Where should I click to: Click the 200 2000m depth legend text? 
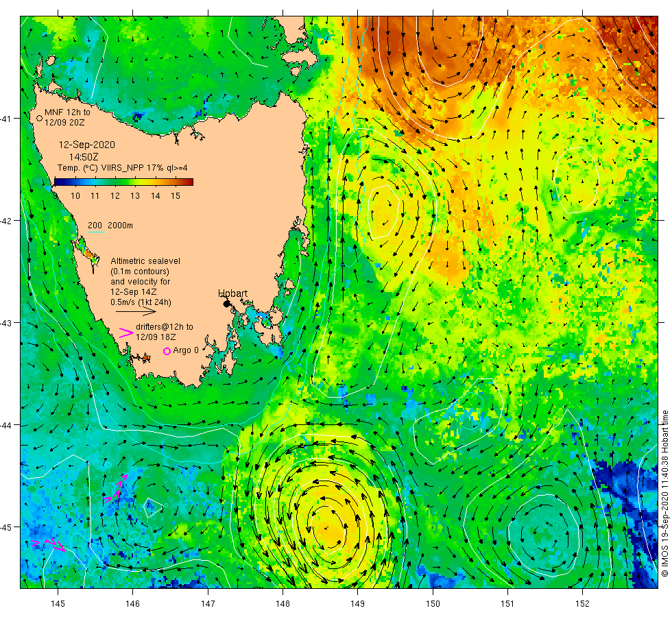click(x=110, y=226)
